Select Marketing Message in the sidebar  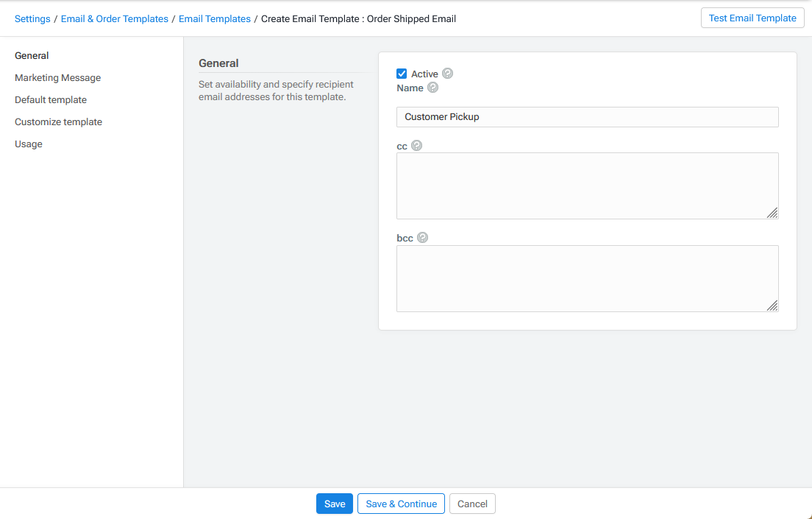(57, 77)
